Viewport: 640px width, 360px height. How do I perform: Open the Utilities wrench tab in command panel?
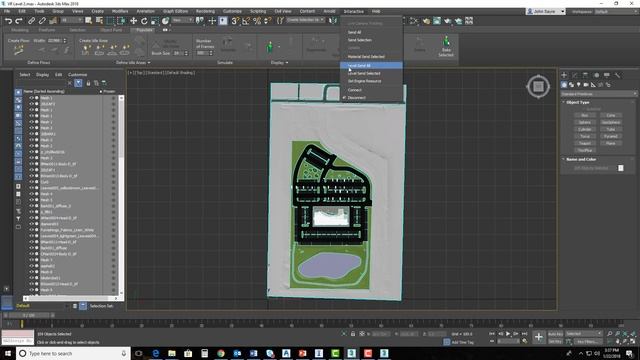618,75
